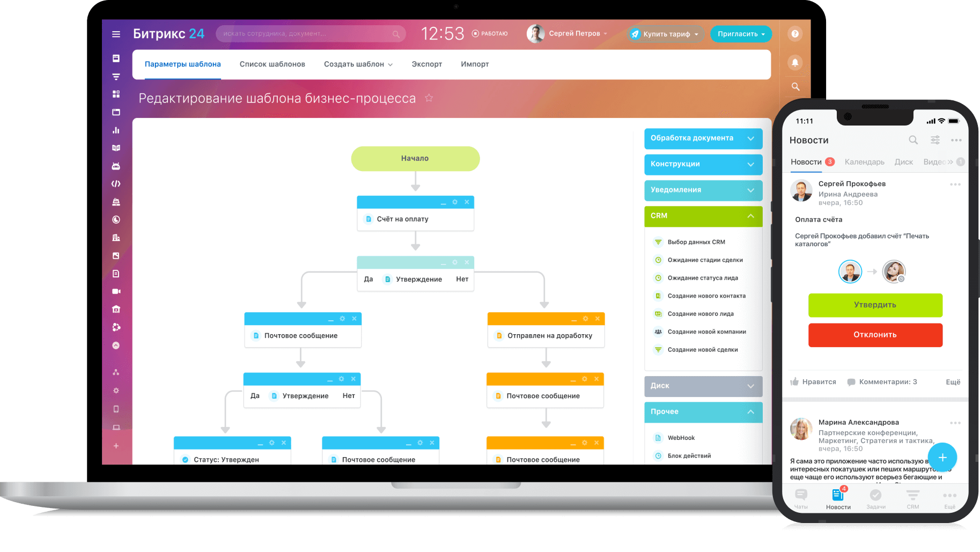Click the magnifier icon below the bell

tap(795, 86)
